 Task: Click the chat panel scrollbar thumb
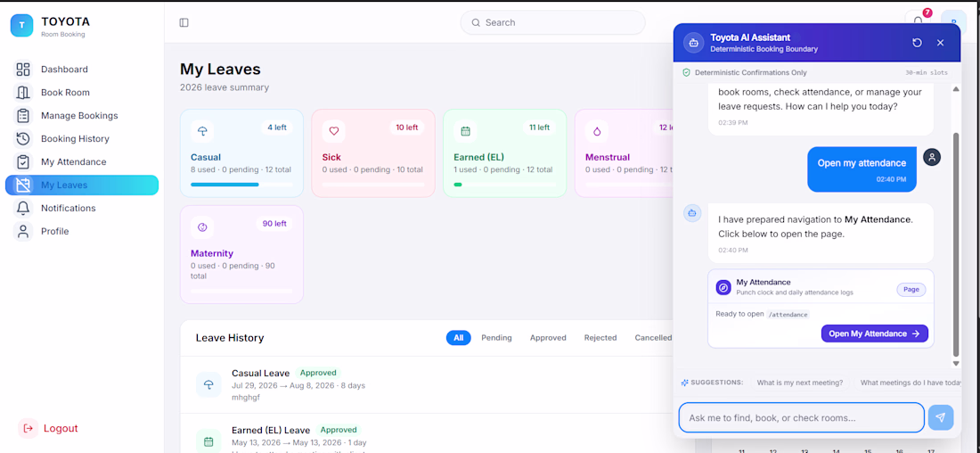pos(955,244)
